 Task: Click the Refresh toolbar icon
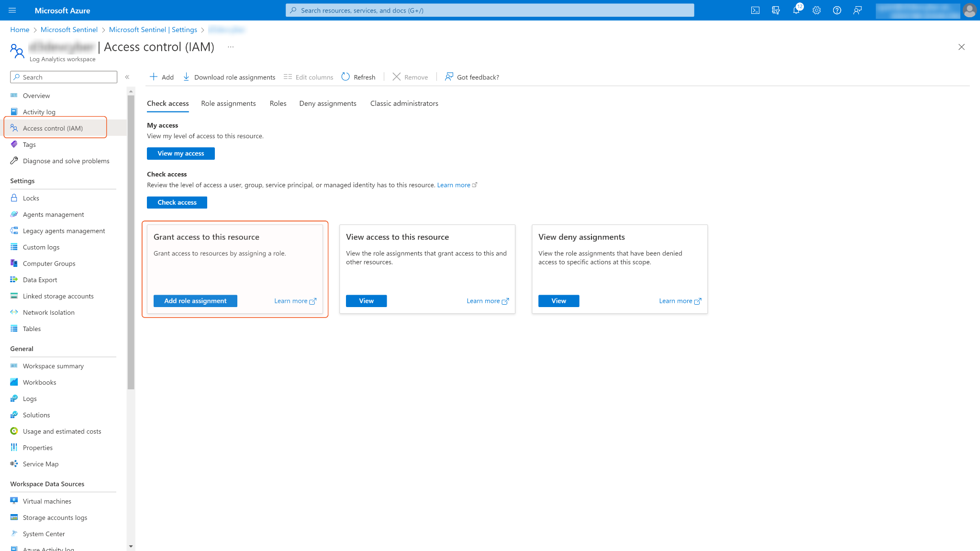[x=358, y=77]
